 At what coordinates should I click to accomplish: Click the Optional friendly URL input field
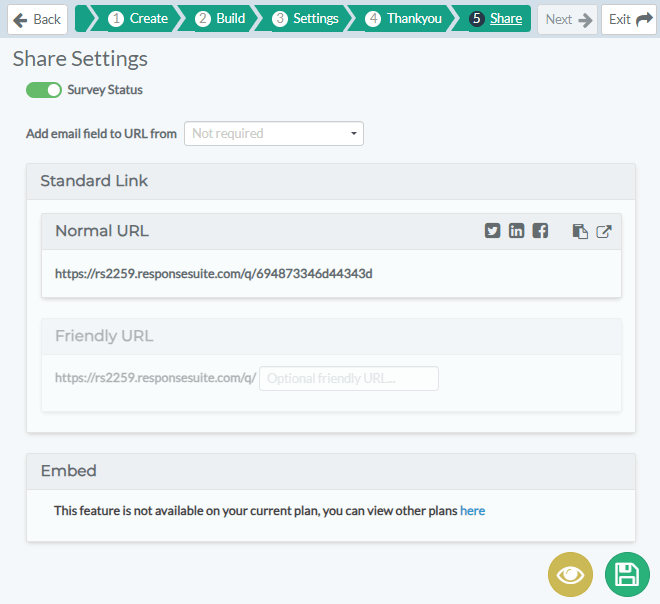pyautogui.click(x=349, y=378)
